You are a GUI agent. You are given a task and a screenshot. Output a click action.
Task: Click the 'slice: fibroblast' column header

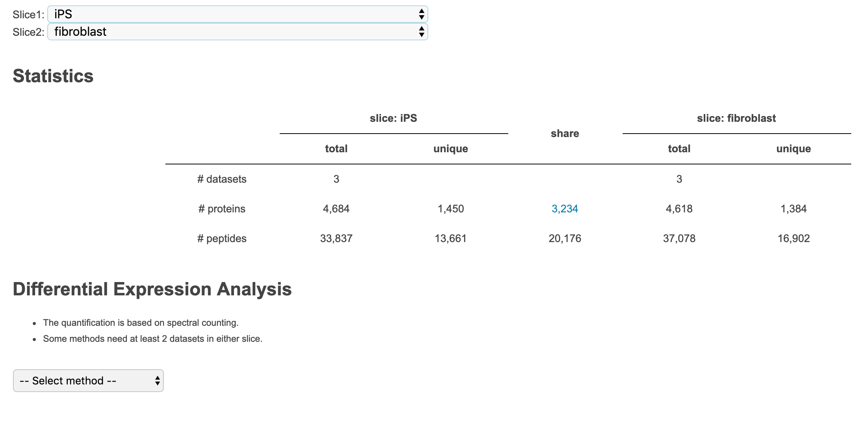point(736,118)
